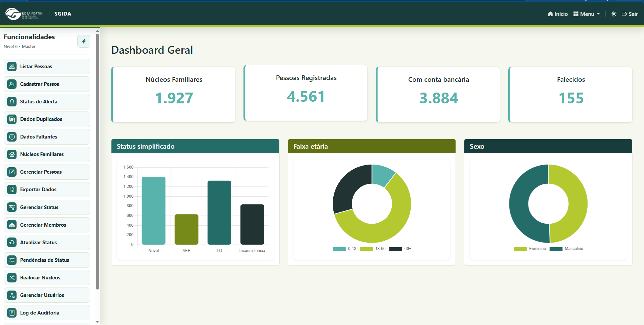Click the sidebar scroll up arrow
The width and height of the screenshot is (644, 325).
(x=98, y=31)
